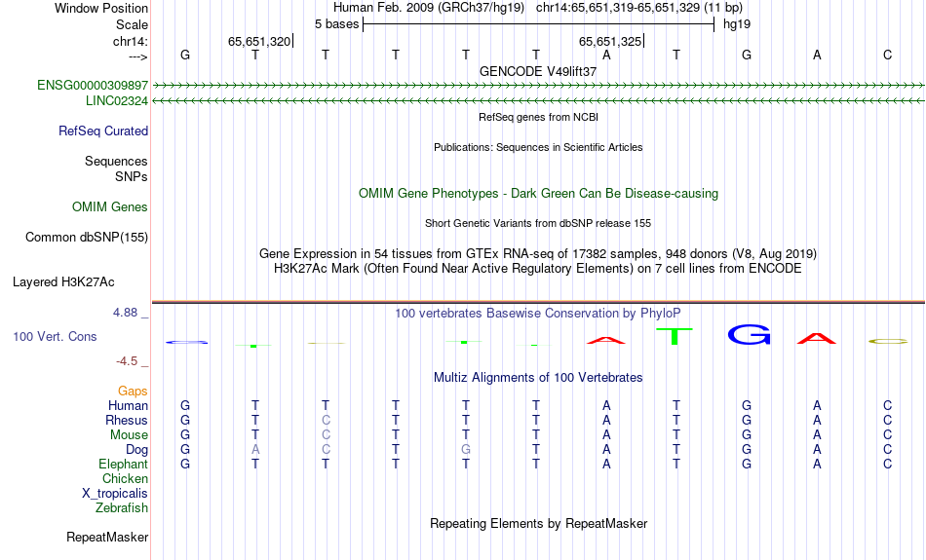
Task: Click the H3K27Ac Mark ENCODE track title
Action: coord(538,269)
